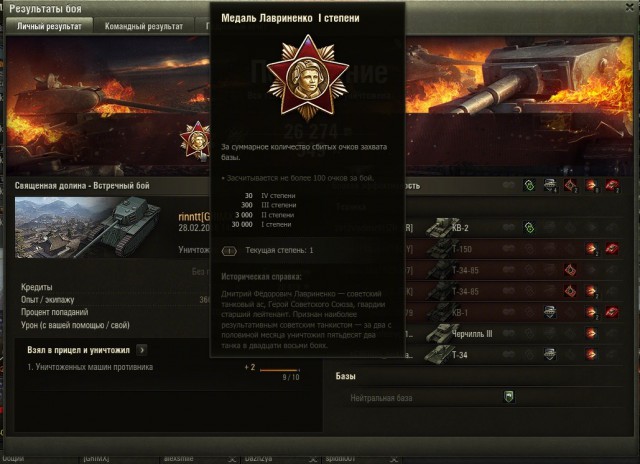Click the Священная долина - Встречный бой heading
Viewport: 640px width, 464px height.
pos(82,186)
